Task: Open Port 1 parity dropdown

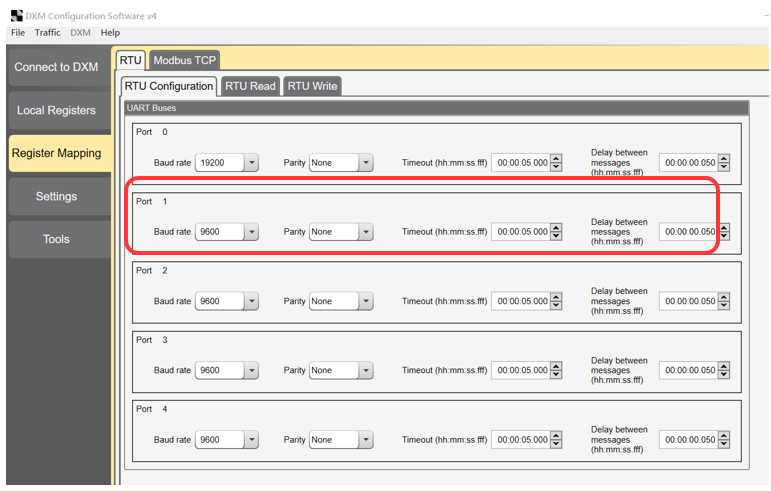Action: point(366,232)
